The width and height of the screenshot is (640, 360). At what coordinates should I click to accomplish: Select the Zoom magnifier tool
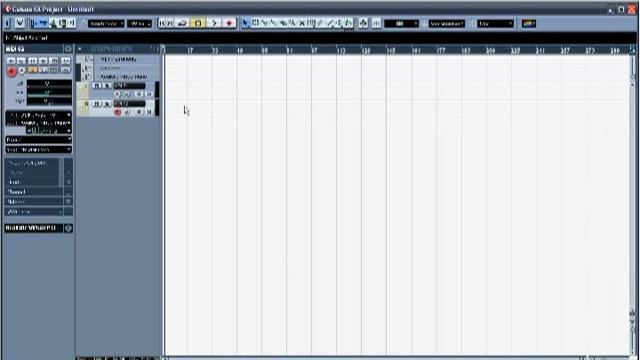pyautogui.click(x=293, y=23)
